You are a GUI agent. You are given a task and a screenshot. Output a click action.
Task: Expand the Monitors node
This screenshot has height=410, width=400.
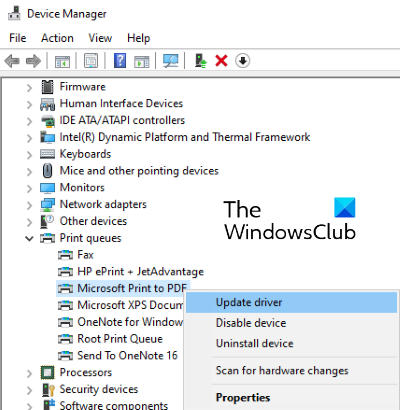click(29, 188)
